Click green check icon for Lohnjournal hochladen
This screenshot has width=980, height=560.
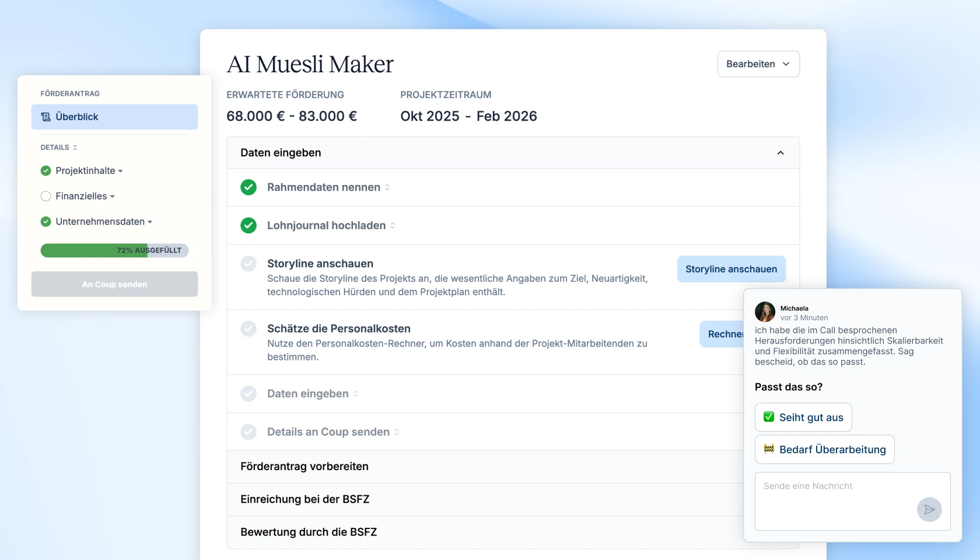249,226
